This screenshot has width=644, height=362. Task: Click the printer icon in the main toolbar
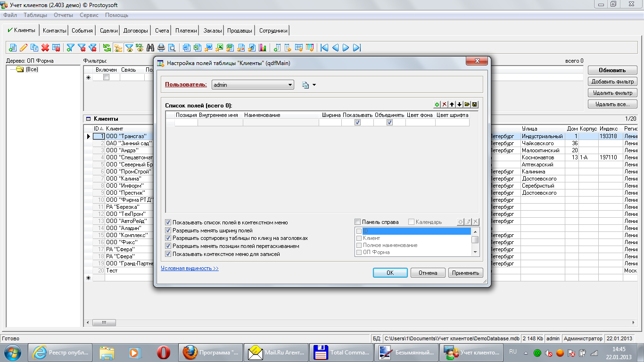(161, 48)
